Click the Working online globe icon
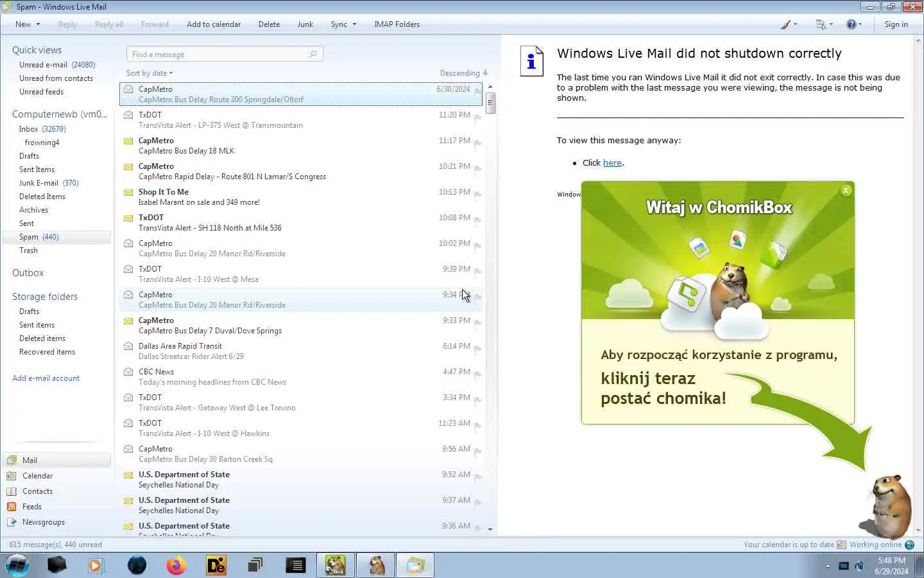924x578 pixels. 909,545
